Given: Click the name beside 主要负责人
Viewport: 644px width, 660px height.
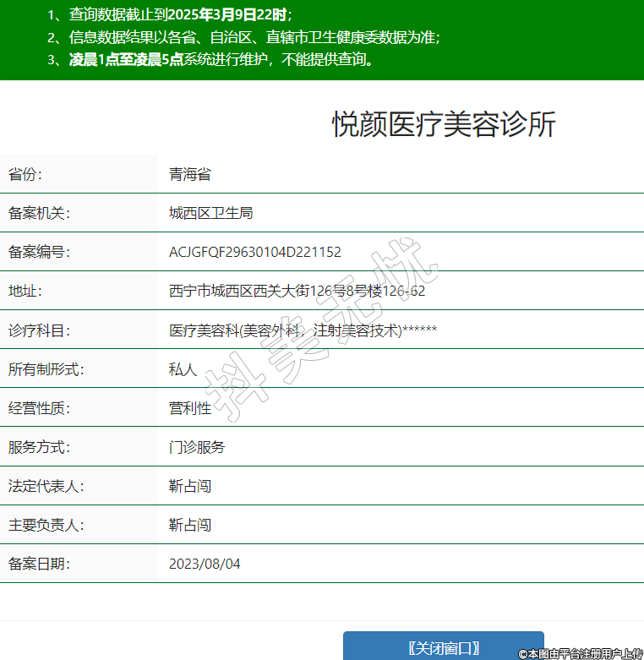Looking at the screenshot, I should [189, 525].
